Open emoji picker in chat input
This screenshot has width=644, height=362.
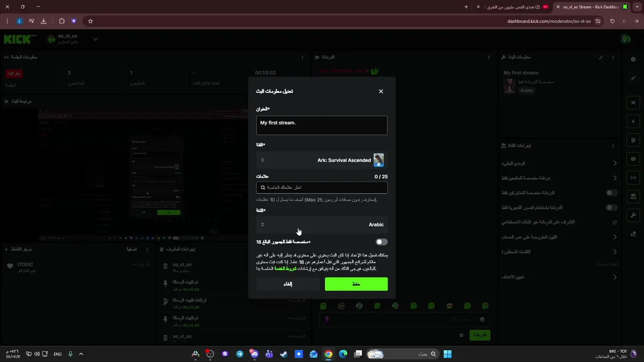[x=482, y=319]
